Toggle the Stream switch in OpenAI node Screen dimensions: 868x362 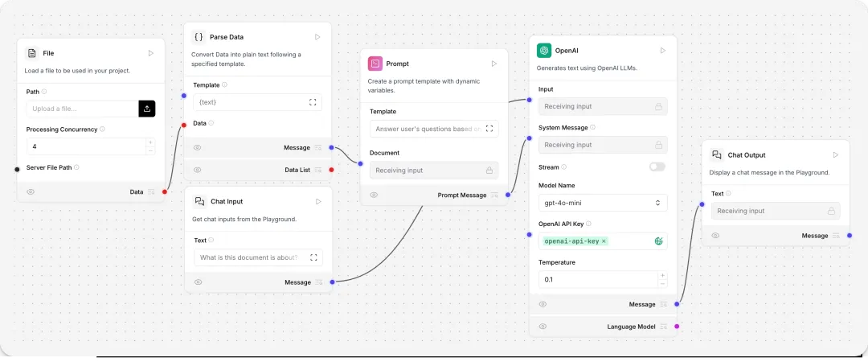(x=657, y=167)
